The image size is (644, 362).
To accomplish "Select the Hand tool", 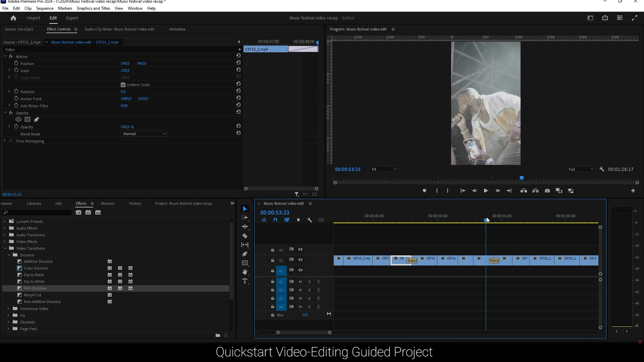I will pyautogui.click(x=245, y=272).
